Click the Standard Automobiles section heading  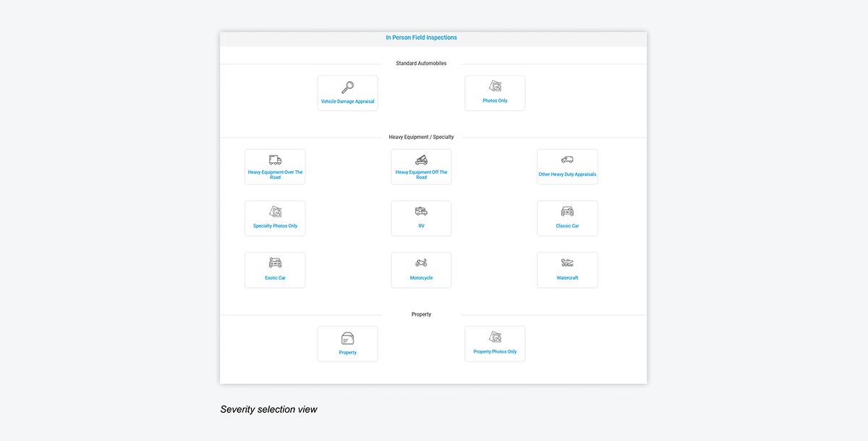click(421, 64)
